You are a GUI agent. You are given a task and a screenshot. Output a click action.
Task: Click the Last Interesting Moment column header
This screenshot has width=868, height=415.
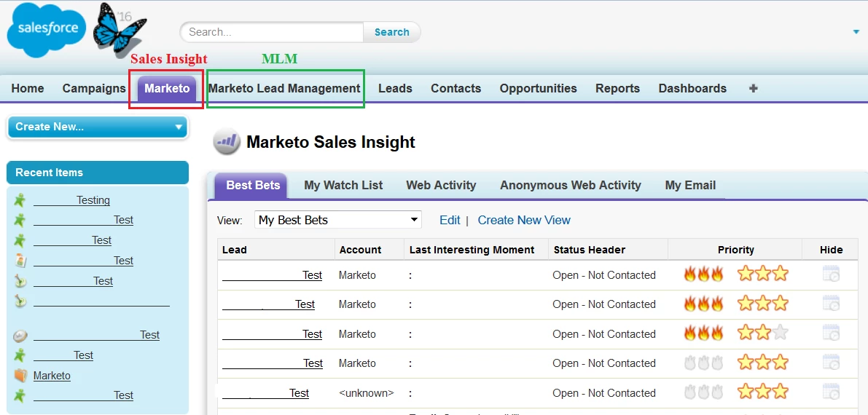pyautogui.click(x=476, y=250)
